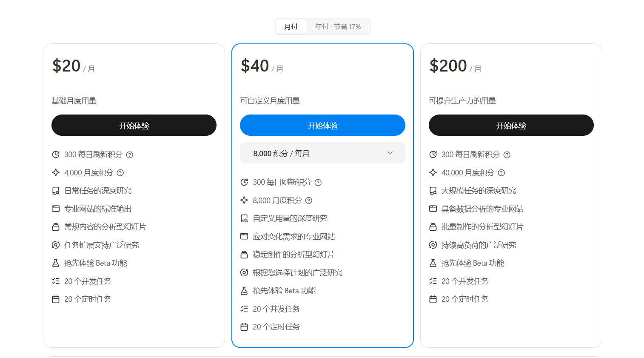Image resolution: width=644 pixels, height=358 pixels.
Task: Click wide research icon next to 持续高负荷的广泛研究
Action: [x=433, y=245]
